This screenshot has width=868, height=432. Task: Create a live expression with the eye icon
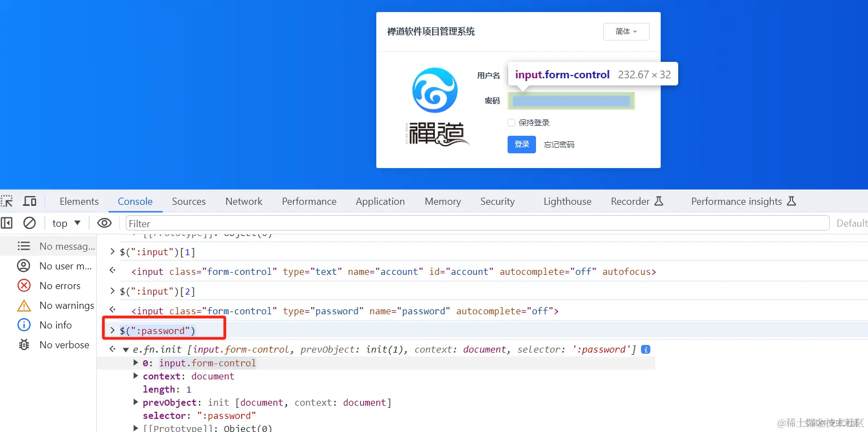click(104, 223)
